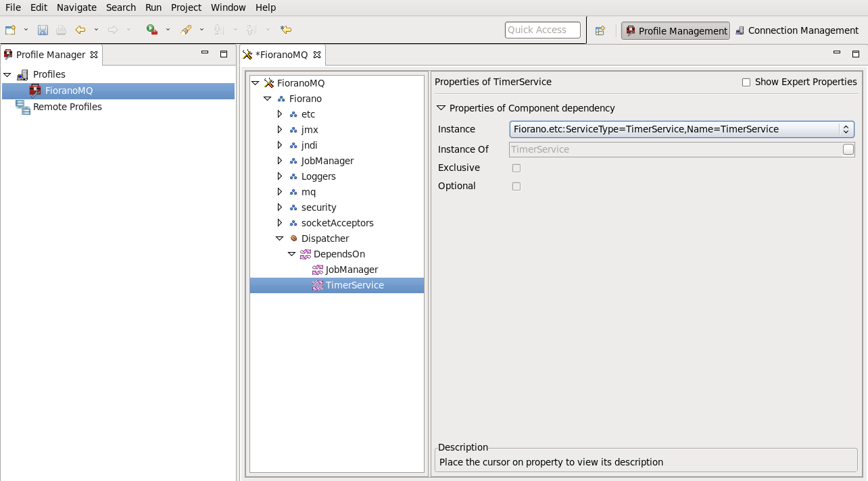The width and height of the screenshot is (868, 481).
Task: Expand the JobManager node under Fiorano
Action: tap(280, 161)
